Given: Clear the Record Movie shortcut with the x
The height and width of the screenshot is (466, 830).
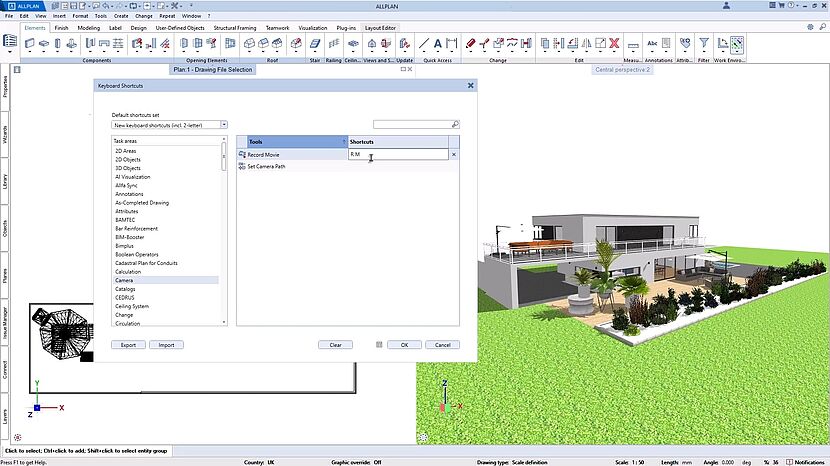Looking at the screenshot, I should (x=454, y=155).
